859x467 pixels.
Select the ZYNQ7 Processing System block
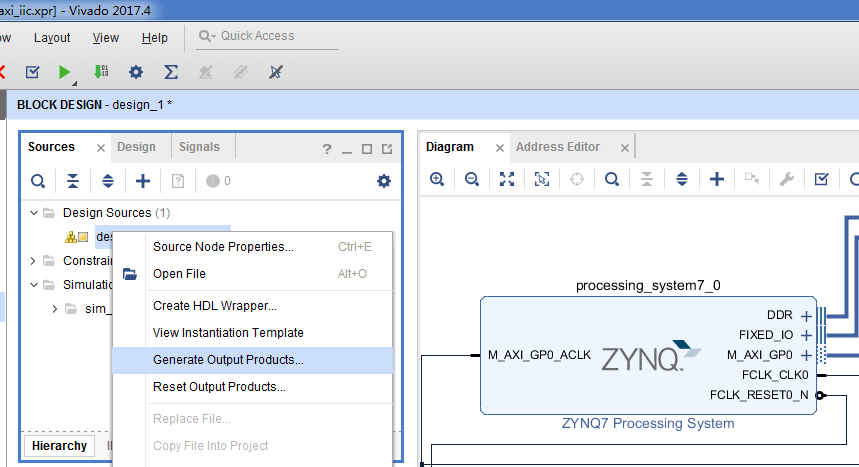(x=649, y=356)
